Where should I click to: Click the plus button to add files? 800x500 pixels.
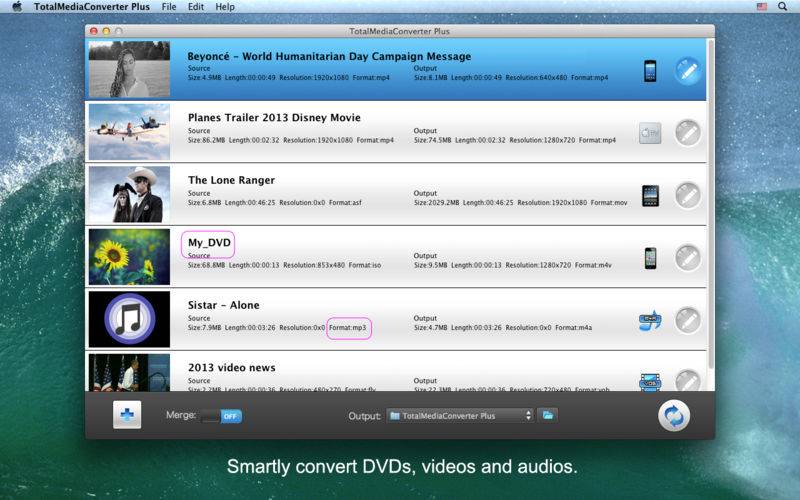point(127,415)
